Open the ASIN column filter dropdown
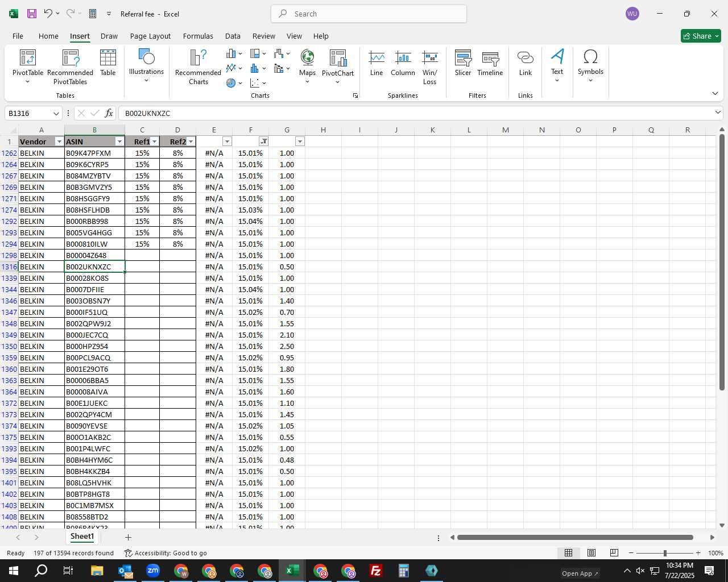Image resolution: width=728 pixels, height=582 pixels. click(119, 142)
